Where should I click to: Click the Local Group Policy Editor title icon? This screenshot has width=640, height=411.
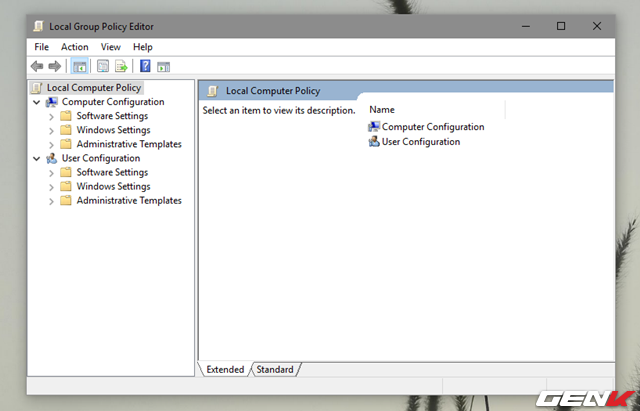pos(39,27)
